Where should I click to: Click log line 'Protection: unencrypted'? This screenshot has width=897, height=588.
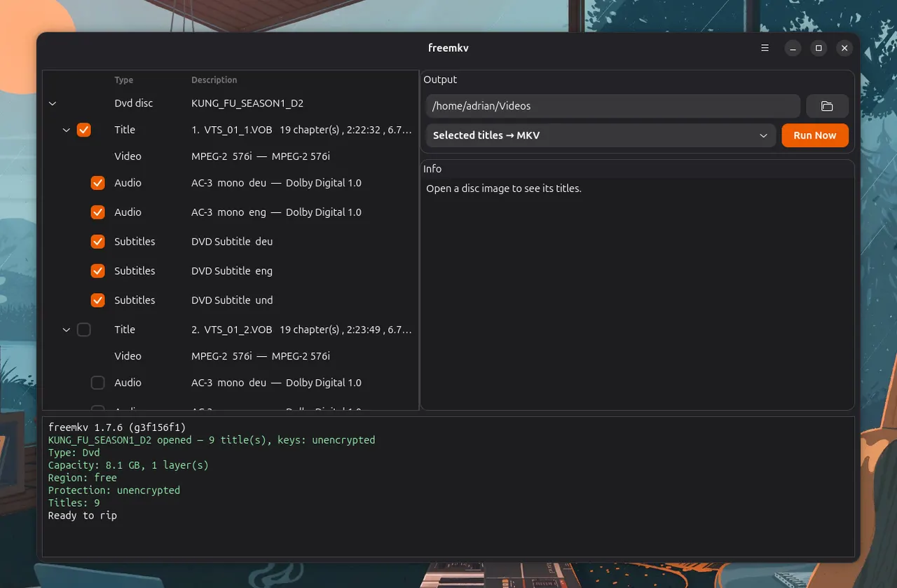tap(114, 491)
